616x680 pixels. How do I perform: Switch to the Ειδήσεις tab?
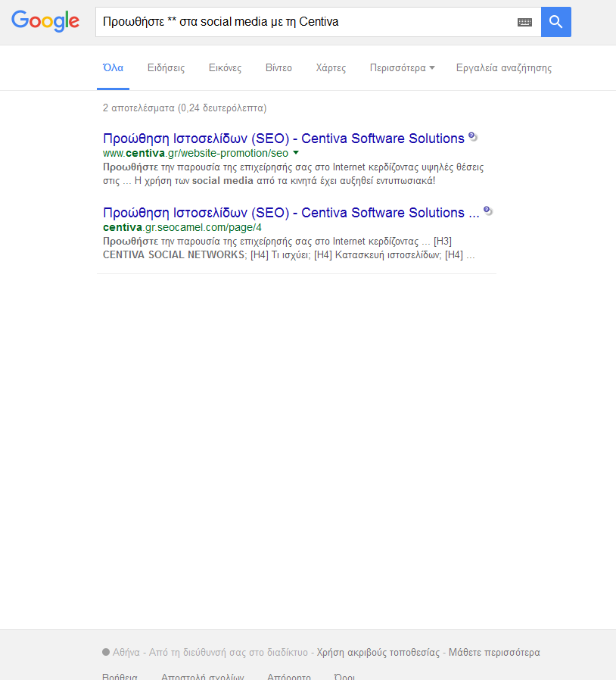[x=166, y=68]
